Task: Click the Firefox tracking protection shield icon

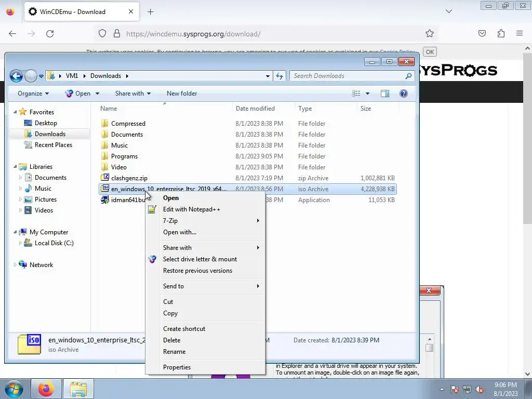Action: point(102,33)
